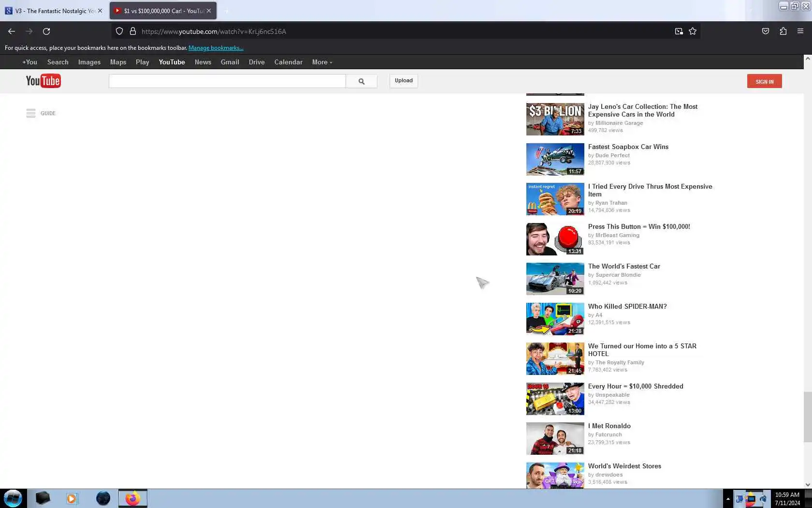Image resolution: width=812 pixels, height=508 pixels.
Task: Toggle picture-in-picture icon in address bar
Action: coord(679,31)
